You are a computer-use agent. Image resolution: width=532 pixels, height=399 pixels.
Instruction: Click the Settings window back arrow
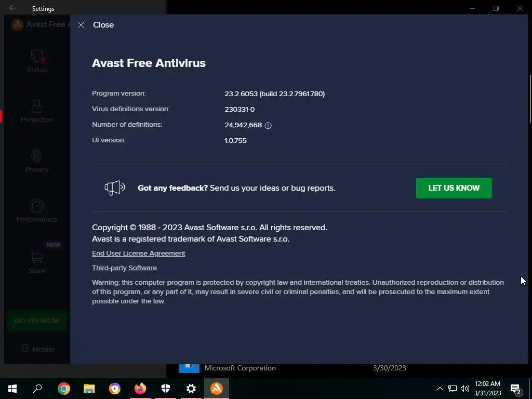click(x=12, y=8)
